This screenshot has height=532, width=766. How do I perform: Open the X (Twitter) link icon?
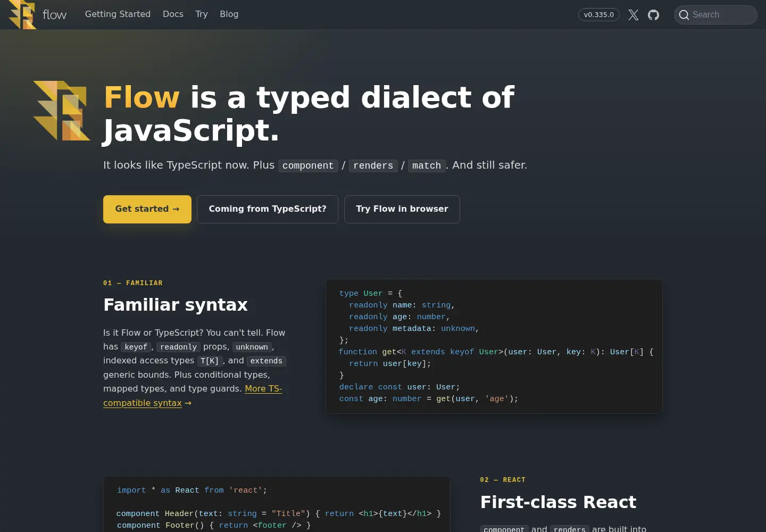coord(633,15)
